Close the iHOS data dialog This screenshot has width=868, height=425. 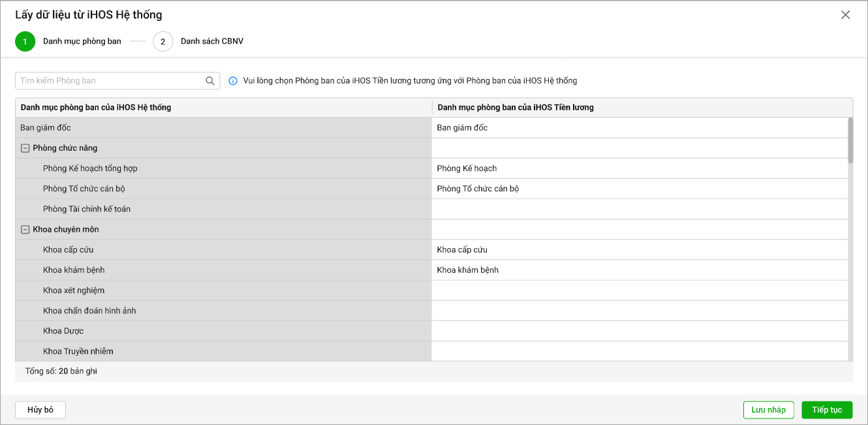pos(845,15)
